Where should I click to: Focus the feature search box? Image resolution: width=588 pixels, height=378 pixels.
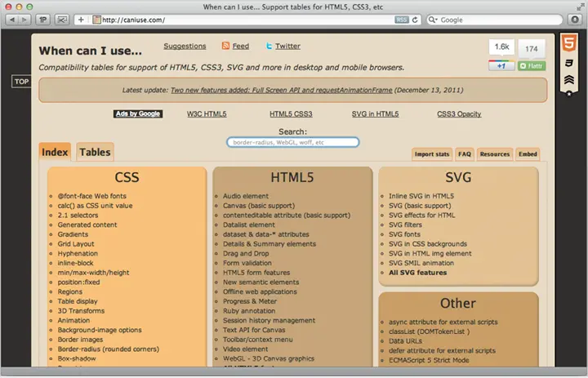pyautogui.click(x=293, y=143)
